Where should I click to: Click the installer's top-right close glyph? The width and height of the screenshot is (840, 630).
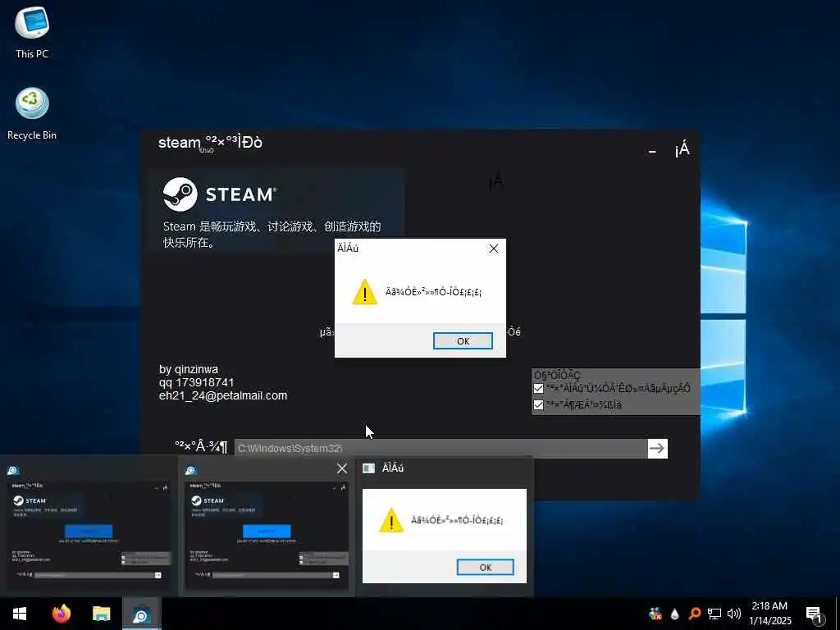682,150
